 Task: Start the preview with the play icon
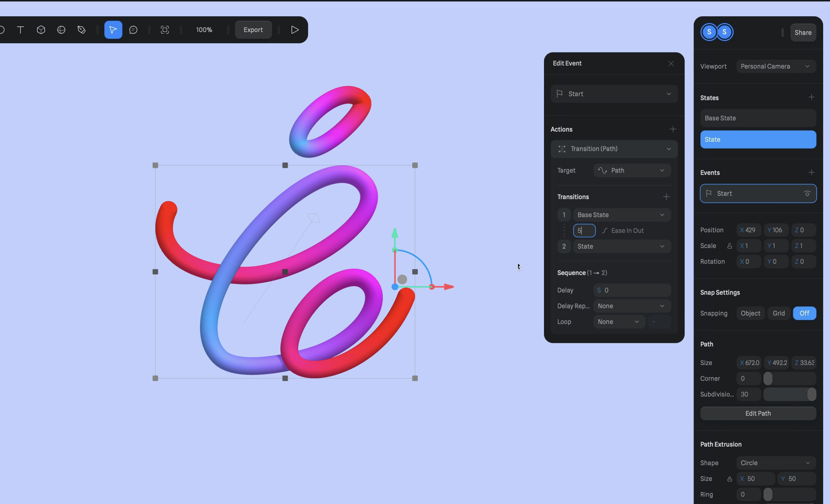pos(294,30)
